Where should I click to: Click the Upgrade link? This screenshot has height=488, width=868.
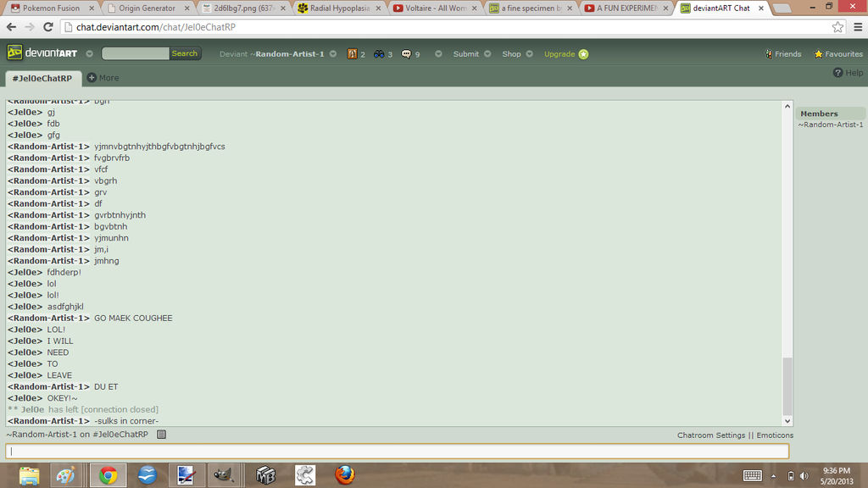pyautogui.click(x=559, y=53)
